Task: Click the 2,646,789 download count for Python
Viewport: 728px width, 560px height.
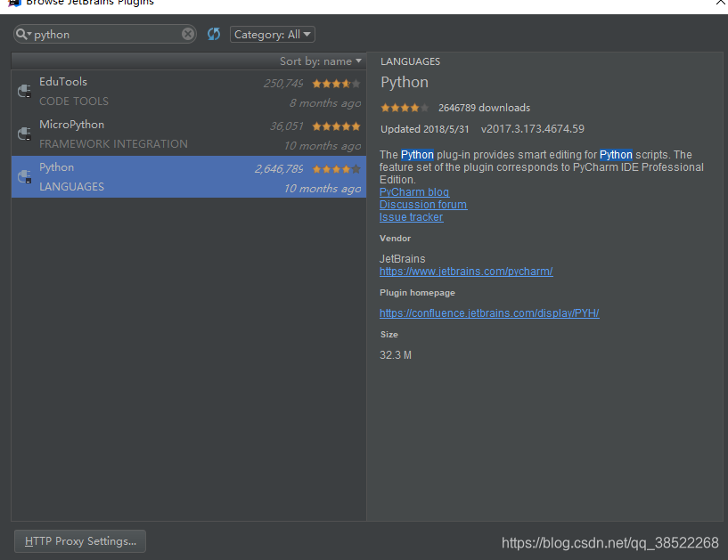Action: coord(279,169)
